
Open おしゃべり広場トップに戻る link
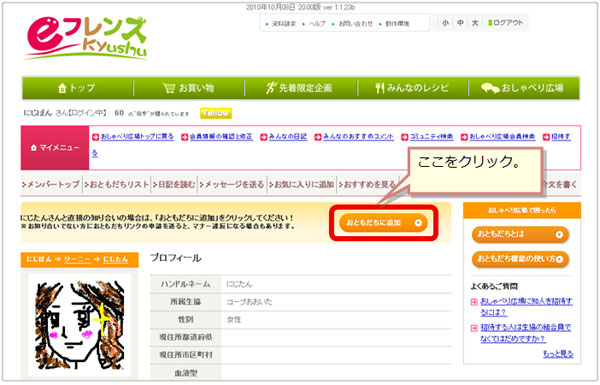click(x=137, y=137)
